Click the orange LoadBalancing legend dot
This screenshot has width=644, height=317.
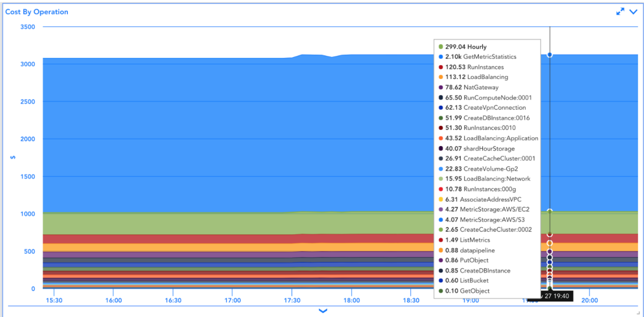pyautogui.click(x=441, y=77)
